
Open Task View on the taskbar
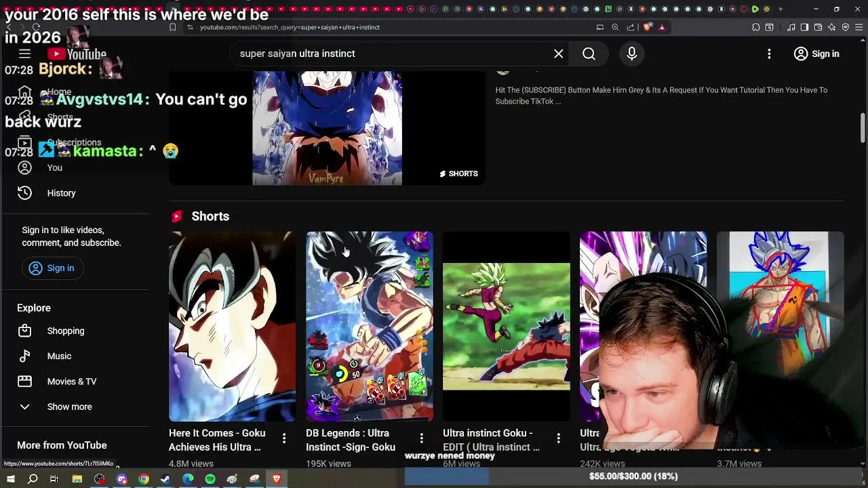[x=54, y=479]
